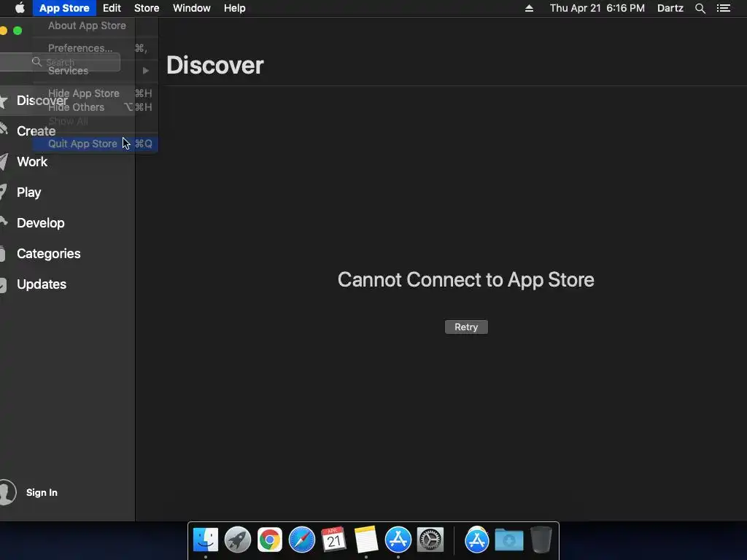Click the green zoom window button
The image size is (747, 560).
click(18, 31)
